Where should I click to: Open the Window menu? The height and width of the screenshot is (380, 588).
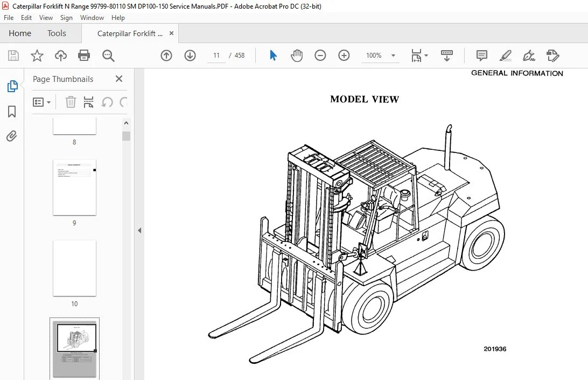point(92,18)
